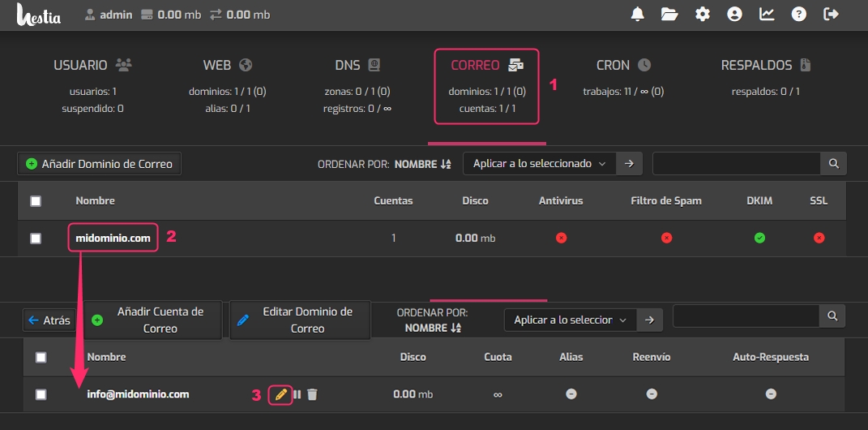The image size is (868, 430).
Task: Open the lower 'Aplicar a lo seleccior' dropdown
Action: [571, 320]
